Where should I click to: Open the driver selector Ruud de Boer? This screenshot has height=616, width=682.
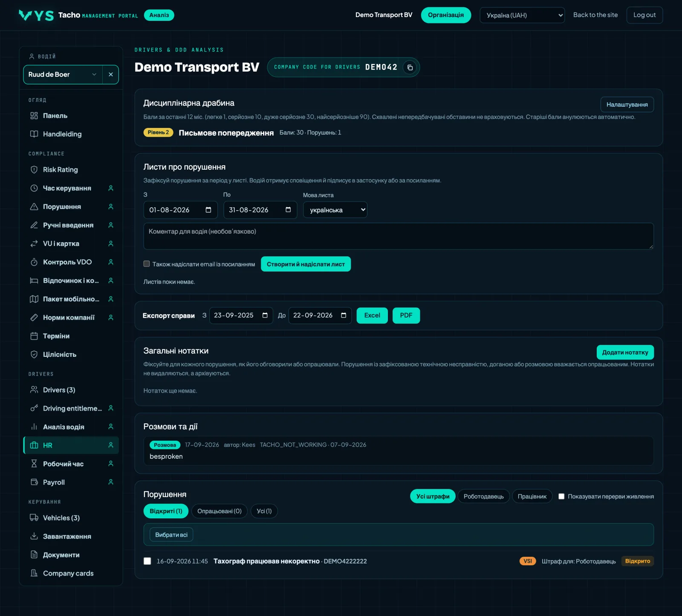coord(63,75)
